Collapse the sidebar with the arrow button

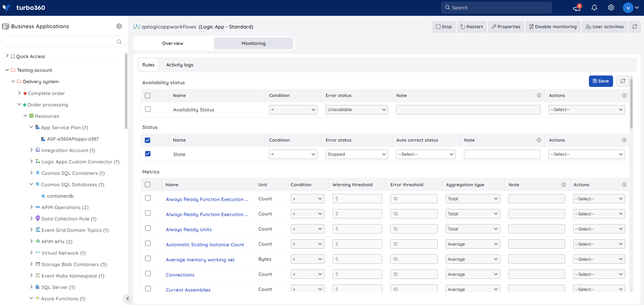127,298
